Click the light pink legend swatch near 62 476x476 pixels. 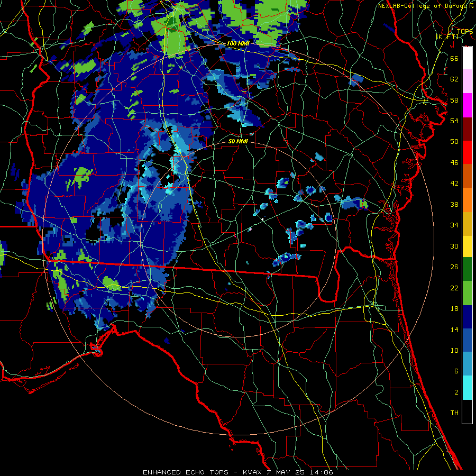[467, 81]
